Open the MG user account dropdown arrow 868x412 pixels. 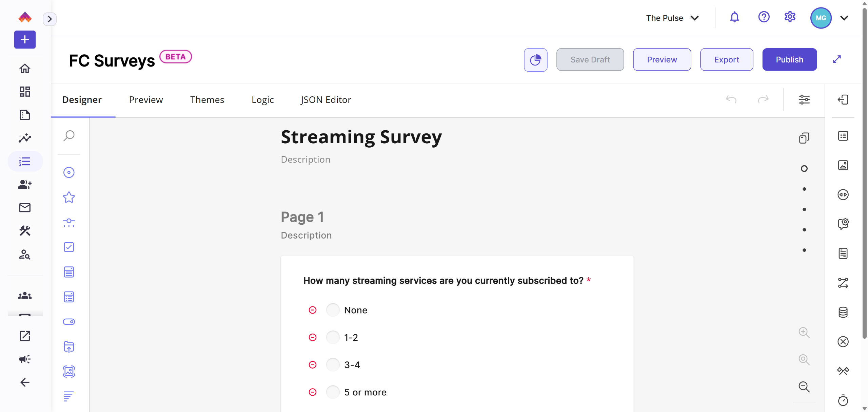(x=844, y=18)
